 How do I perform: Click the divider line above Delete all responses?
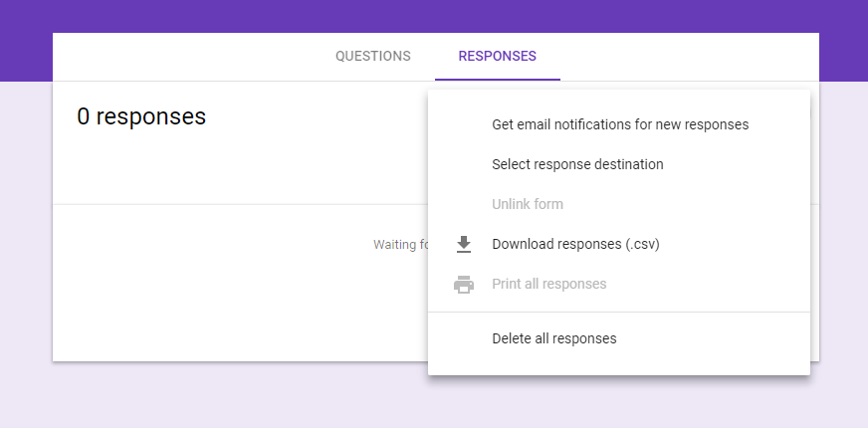[x=619, y=312]
